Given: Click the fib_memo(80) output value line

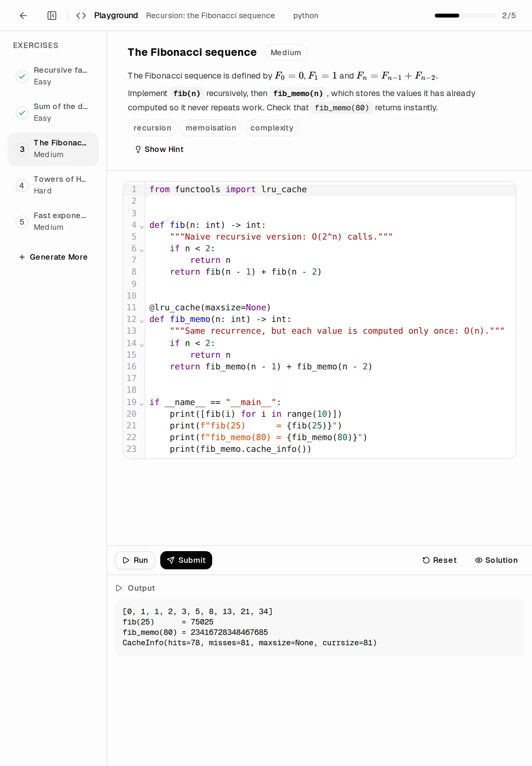Looking at the screenshot, I should [195, 632].
